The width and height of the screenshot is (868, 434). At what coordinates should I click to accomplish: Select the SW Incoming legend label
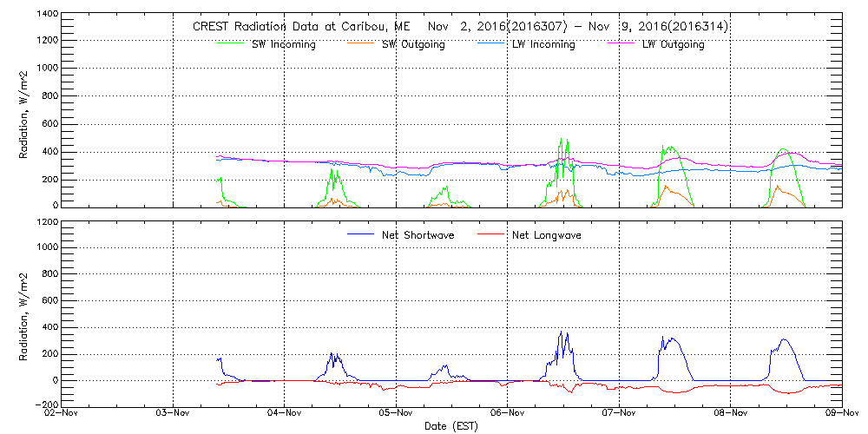point(279,44)
